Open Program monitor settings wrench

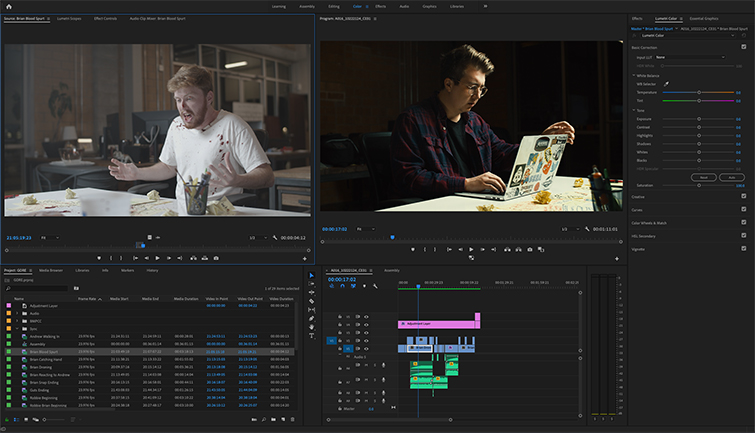pyautogui.click(x=587, y=229)
